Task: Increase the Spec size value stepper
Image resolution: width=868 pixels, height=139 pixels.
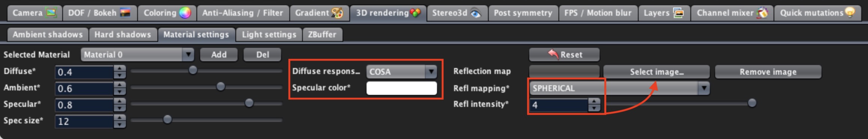Action: [x=120, y=118]
